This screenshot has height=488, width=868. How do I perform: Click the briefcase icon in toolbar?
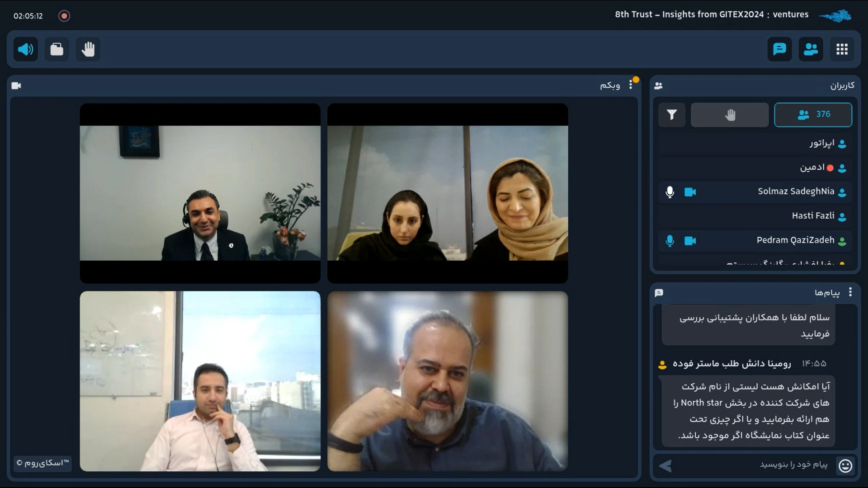(x=57, y=49)
